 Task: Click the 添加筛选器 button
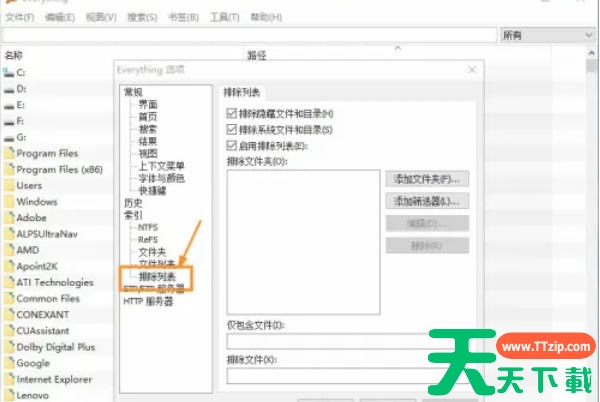tap(427, 201)
